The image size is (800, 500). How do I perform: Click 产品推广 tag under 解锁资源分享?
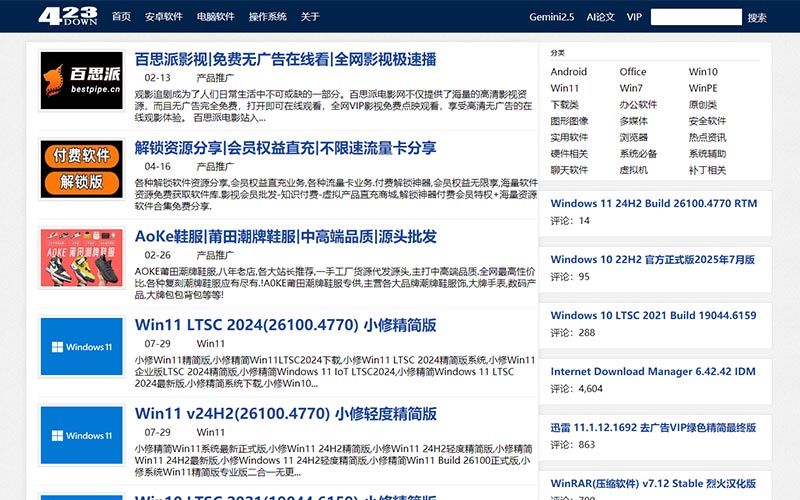[215, 167]
